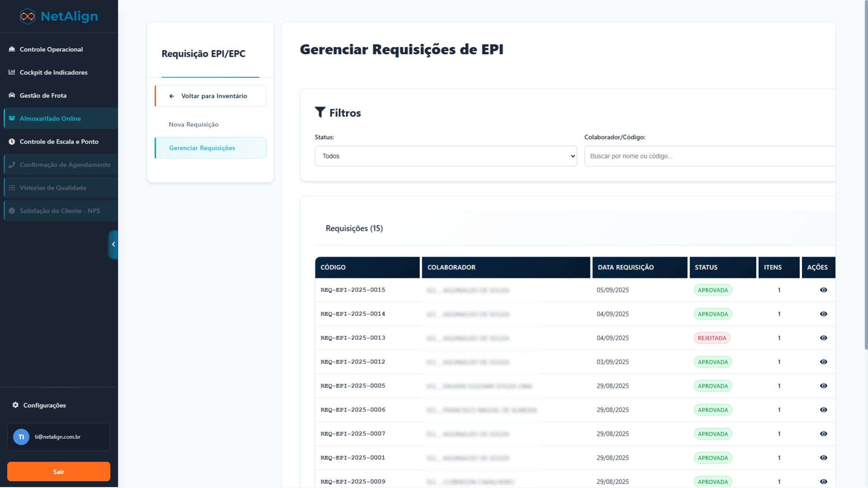868x488 pixels.
Task: Open the Status filter dropdown
Action: 445,156
